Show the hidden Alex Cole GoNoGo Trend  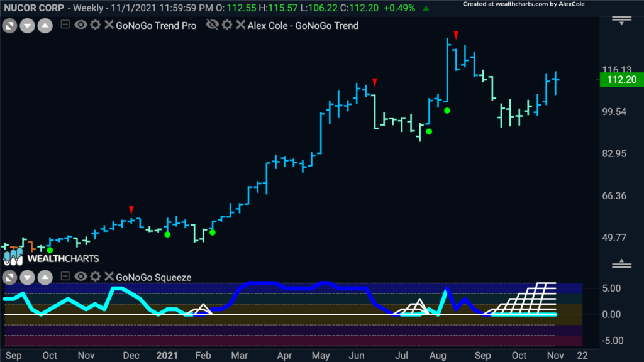click(213, 25)
